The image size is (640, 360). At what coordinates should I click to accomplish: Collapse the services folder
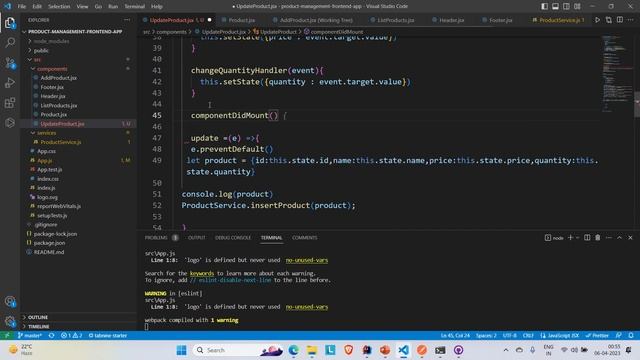[78, 133]
